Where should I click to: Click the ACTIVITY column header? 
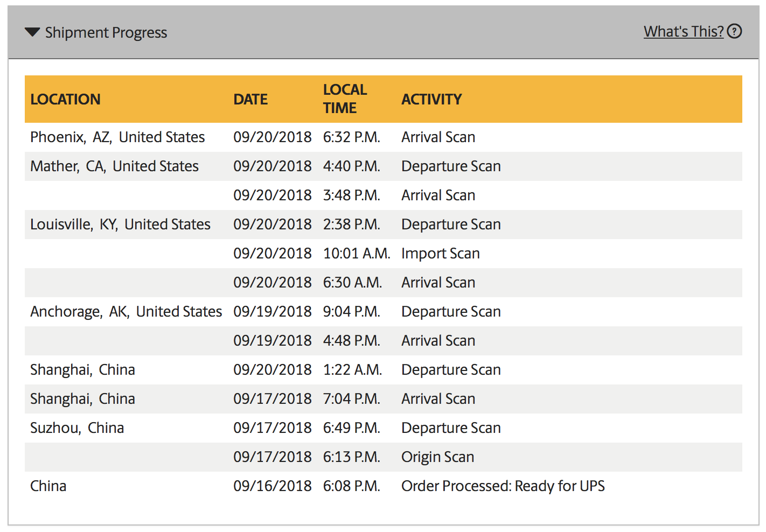coord(431,100)
